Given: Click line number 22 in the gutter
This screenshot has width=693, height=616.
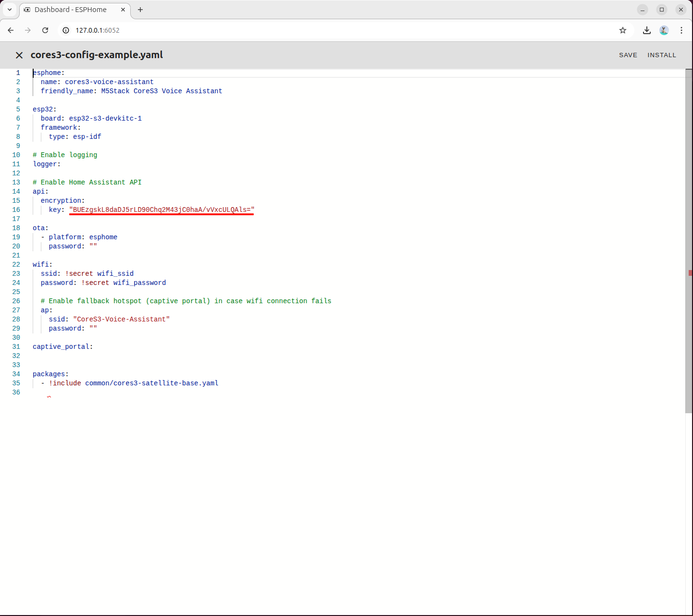Looking at the screenshot, I should click(x=16, y=265).
